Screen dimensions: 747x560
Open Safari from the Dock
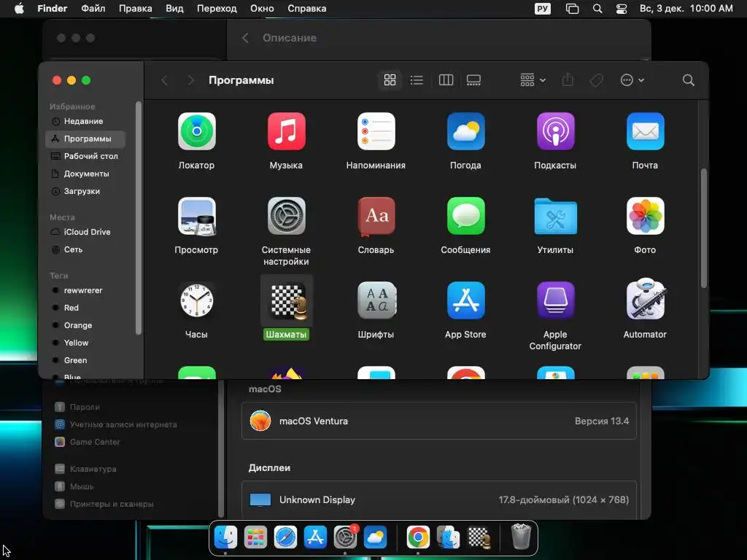[x=285, y=537]
